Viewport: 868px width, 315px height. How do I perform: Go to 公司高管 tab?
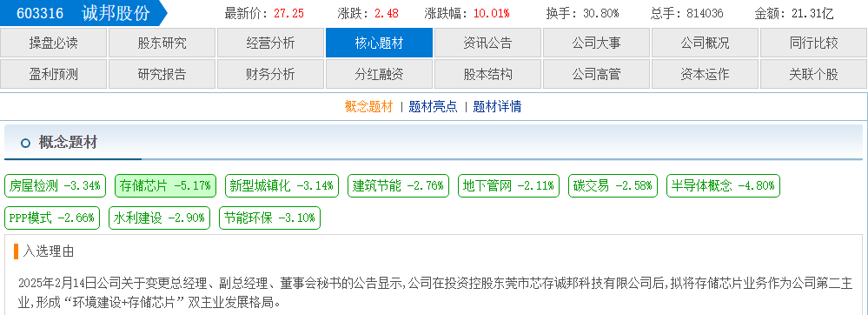[x=596, y=74]
